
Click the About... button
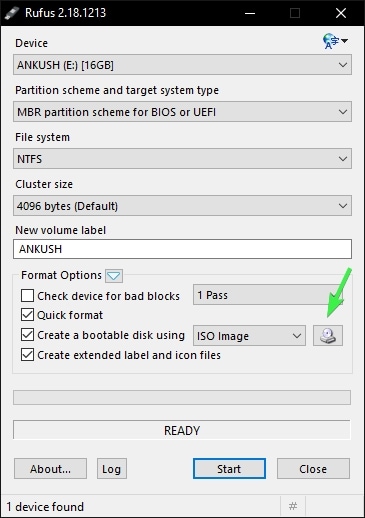tap(50, 469)
